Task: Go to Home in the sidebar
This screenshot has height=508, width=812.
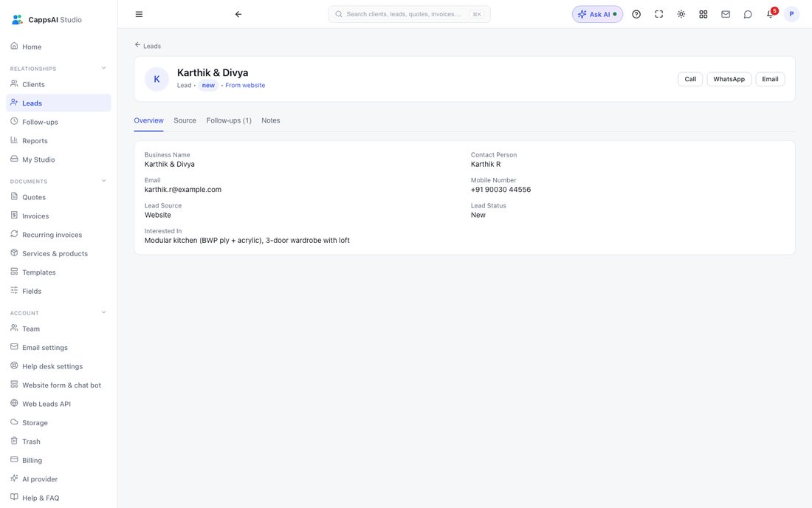Action: point(58,47)
